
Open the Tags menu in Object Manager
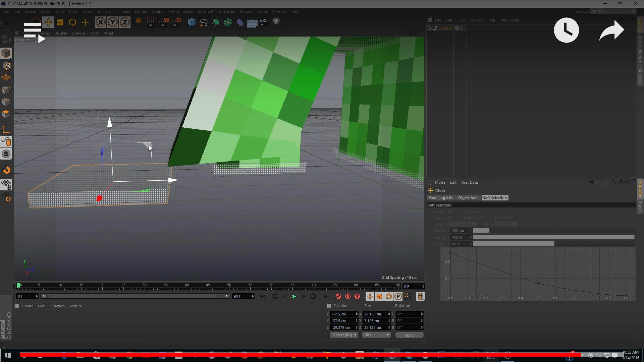[x=491, y=20]
